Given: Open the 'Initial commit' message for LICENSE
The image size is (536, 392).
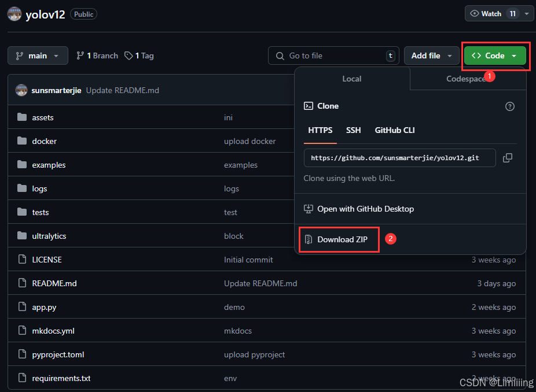Looking at the screenshot, I should (248, 260).
